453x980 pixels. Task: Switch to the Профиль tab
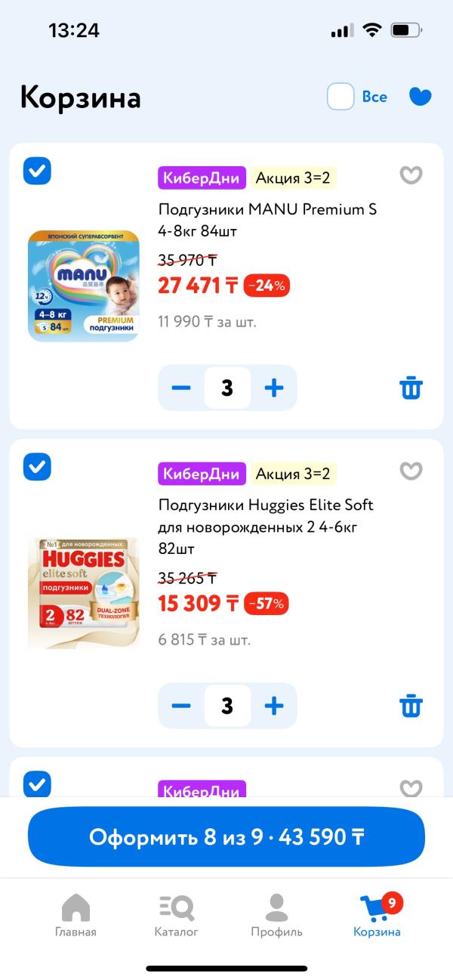(x=277, y=915)
